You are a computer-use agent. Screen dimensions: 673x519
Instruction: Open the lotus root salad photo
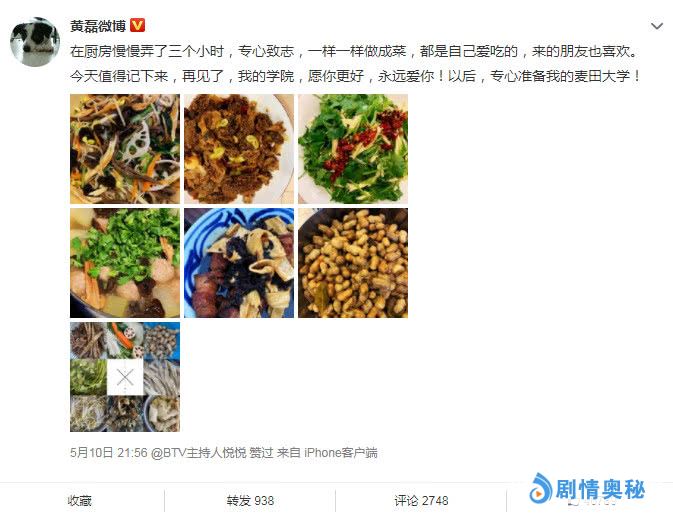tap(125, 149)
